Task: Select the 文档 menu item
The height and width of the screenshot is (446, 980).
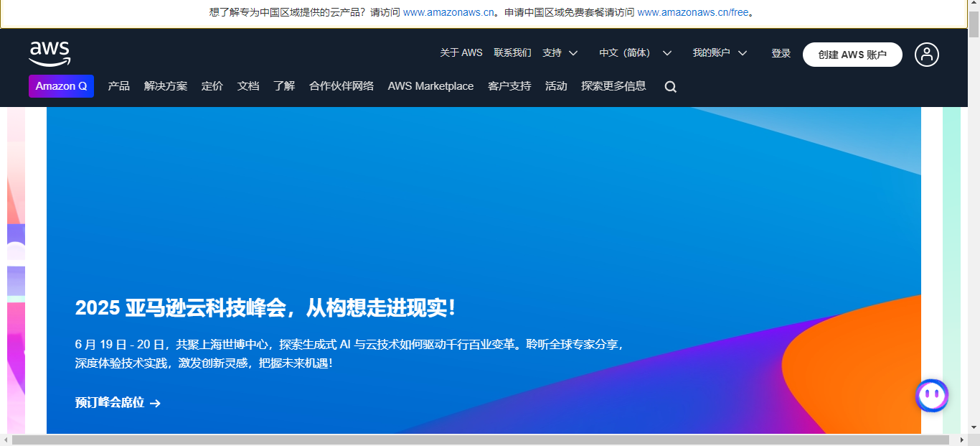Action: [248, 85]
